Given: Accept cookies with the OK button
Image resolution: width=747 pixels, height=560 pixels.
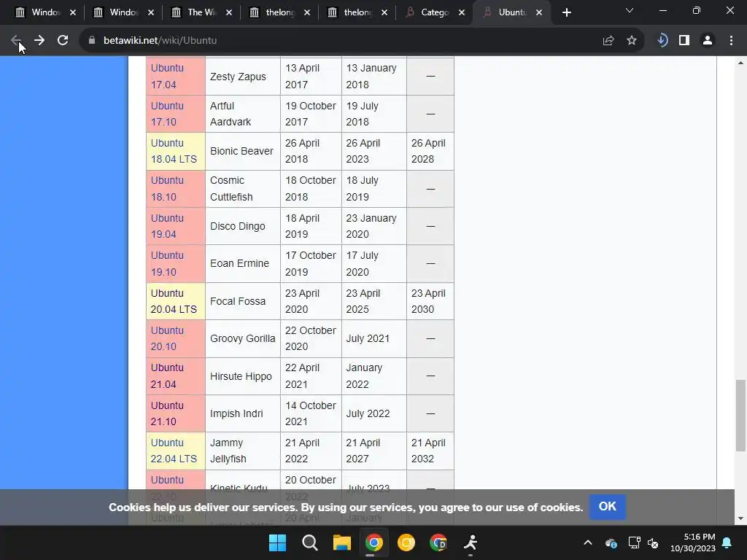Looking at the screenshot, I should [607, 507].
